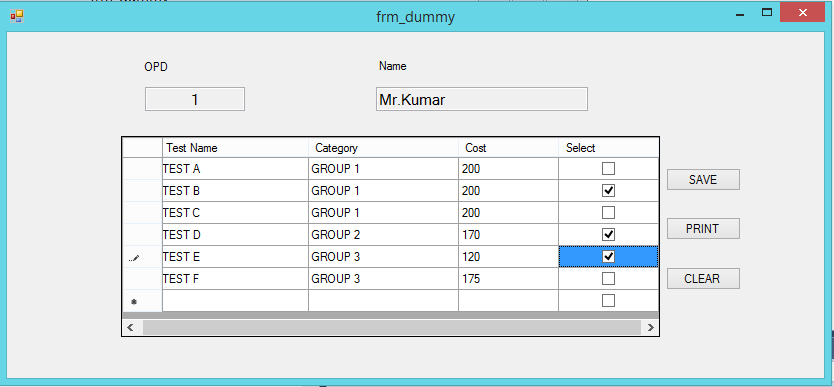Uncheck the Select checkbox for TEST B

pos(608,190)
